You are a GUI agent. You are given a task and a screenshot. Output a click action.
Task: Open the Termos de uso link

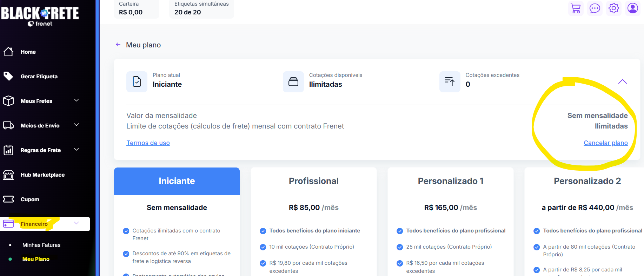point(148,143)
